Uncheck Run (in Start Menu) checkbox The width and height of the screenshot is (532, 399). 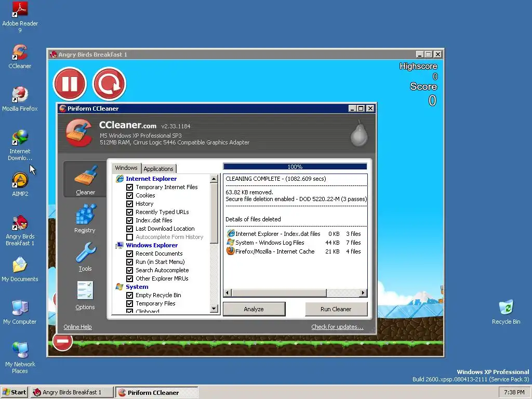pos(129,262)
